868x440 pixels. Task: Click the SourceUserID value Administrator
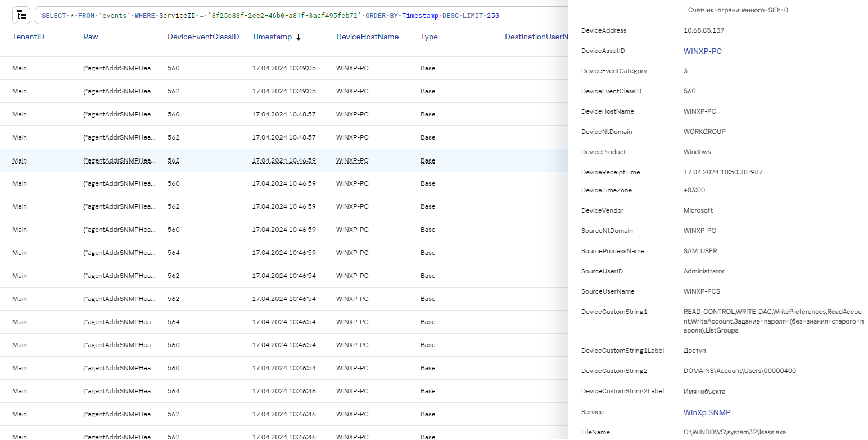704,271
